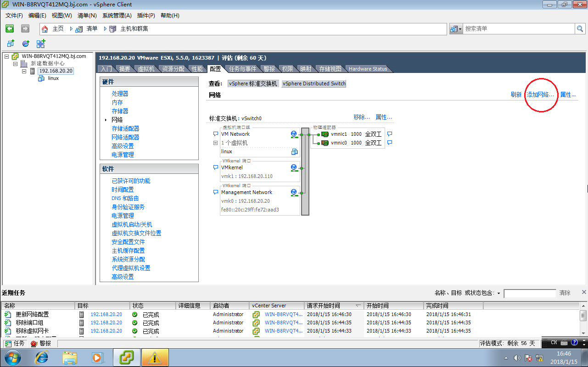Viewport: 588px width, 367px height.
Task: Click the VM Network port group globe icon
Action: (294, 134)
